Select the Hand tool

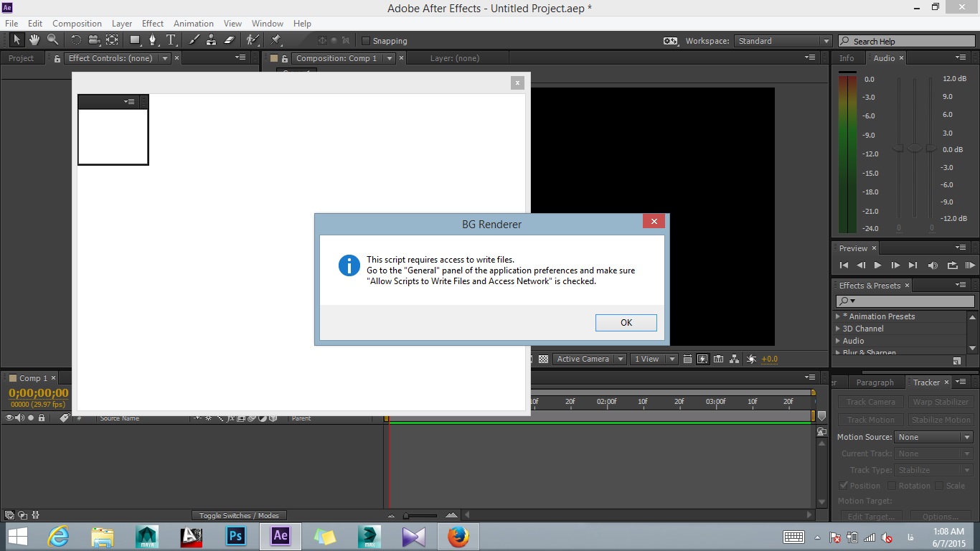34,40
